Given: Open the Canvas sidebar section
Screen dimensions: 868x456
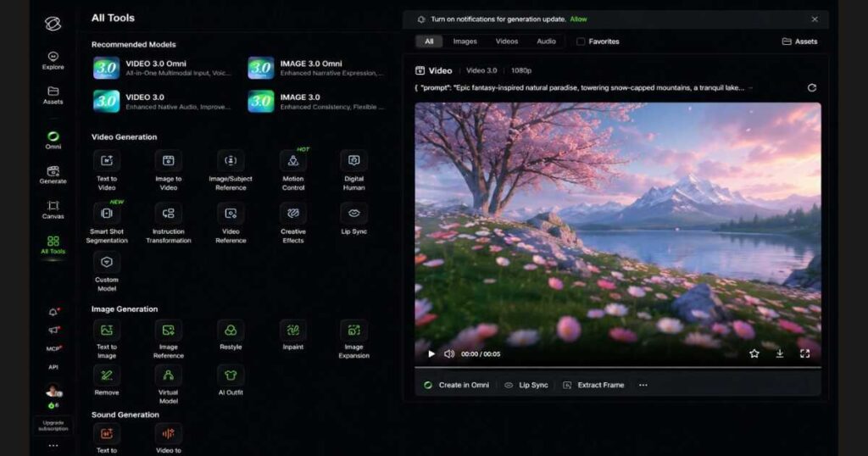Looking at the screenshot, I should [53, 209].
